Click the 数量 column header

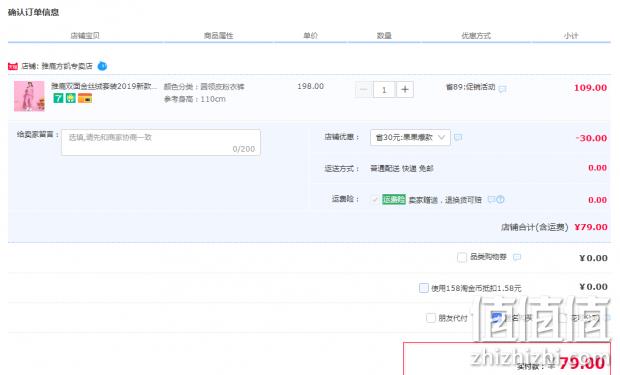tap(384, 36)
